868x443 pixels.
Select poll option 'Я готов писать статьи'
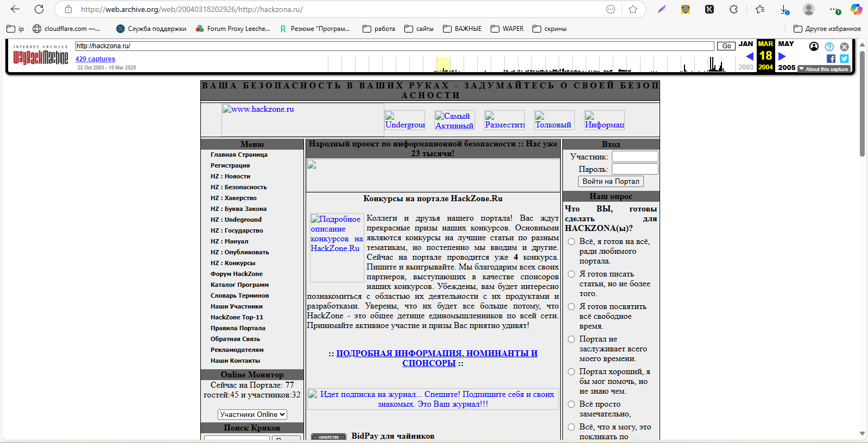tap(571, 274)
